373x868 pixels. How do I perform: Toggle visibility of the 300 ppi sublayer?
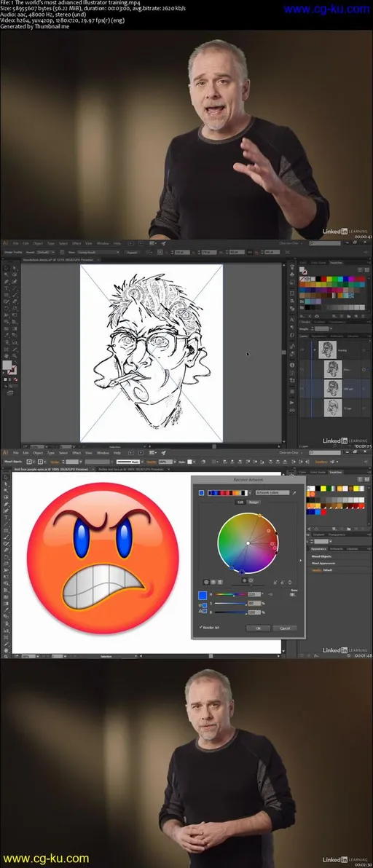[x=302, y=389]
